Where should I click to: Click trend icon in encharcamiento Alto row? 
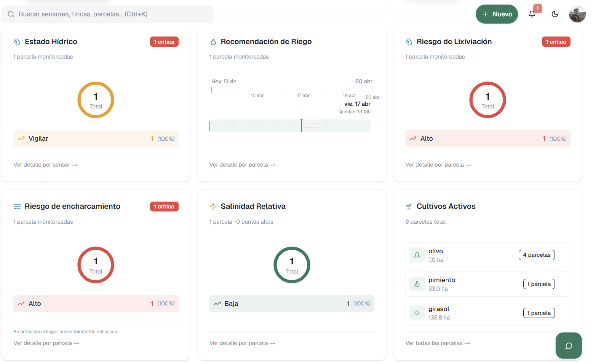click(x=21, y=304)
